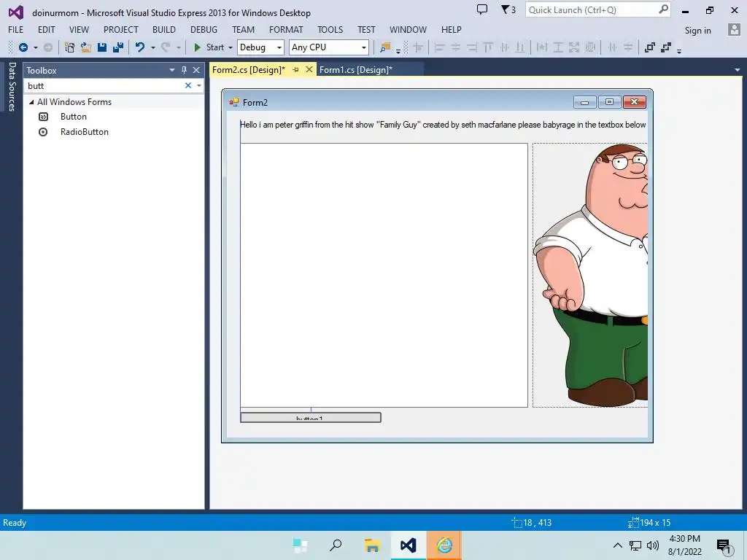
Task: Collapse the All Windows Forms group
Action: pyautogui.click(x=31, y=102)
